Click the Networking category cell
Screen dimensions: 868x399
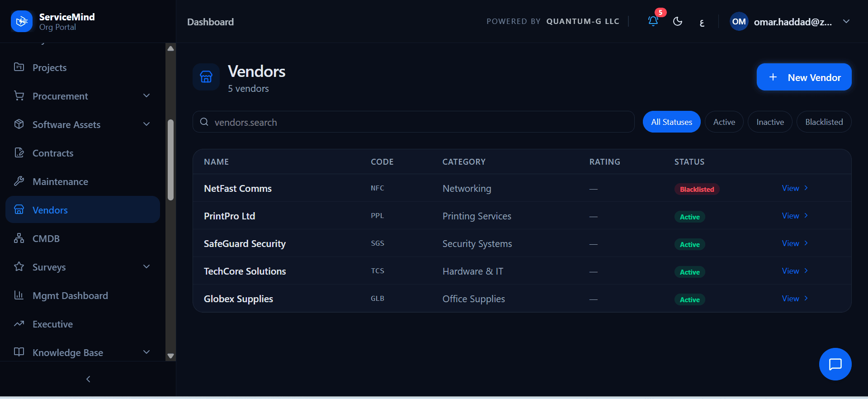pos(467,188)
